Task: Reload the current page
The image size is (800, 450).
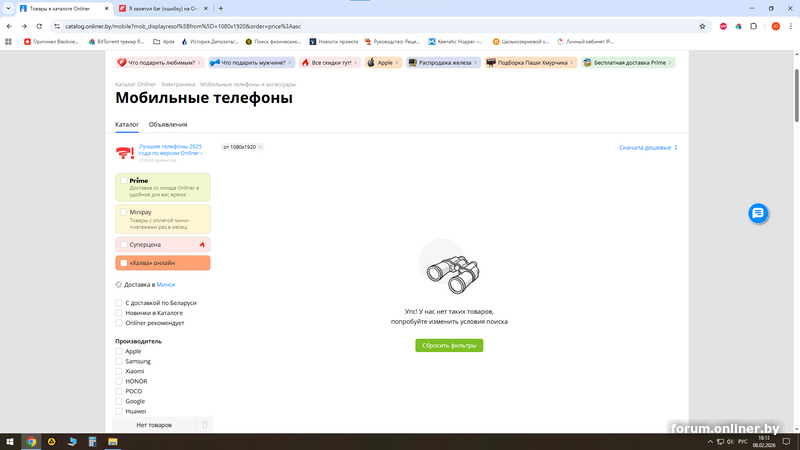Action: [39, 26]
